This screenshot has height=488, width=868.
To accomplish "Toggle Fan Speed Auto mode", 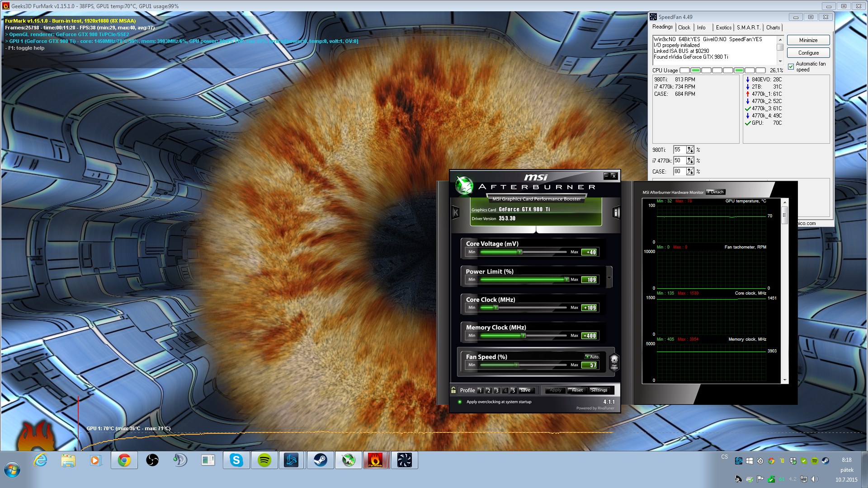I will tap(592, 357).
